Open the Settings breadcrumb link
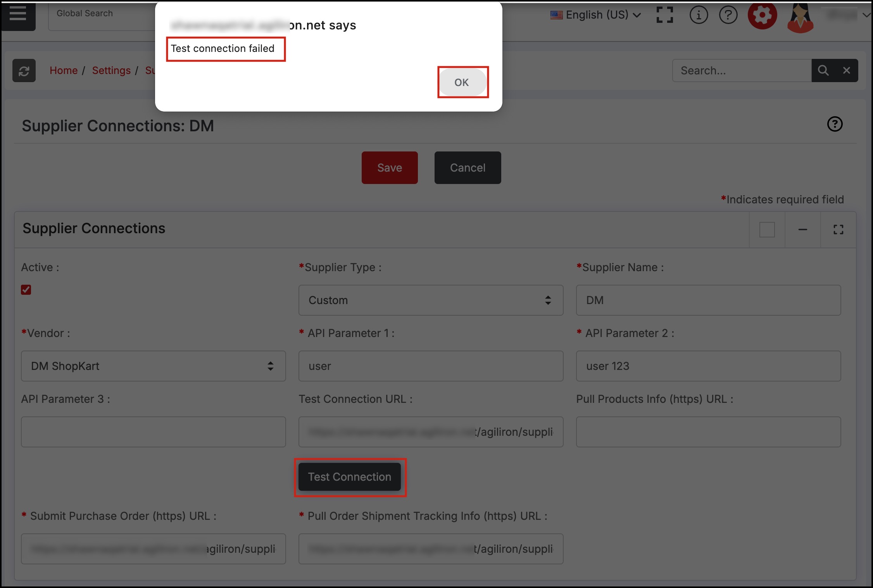This screenshot has width=873, height=588. pos(111,70)
